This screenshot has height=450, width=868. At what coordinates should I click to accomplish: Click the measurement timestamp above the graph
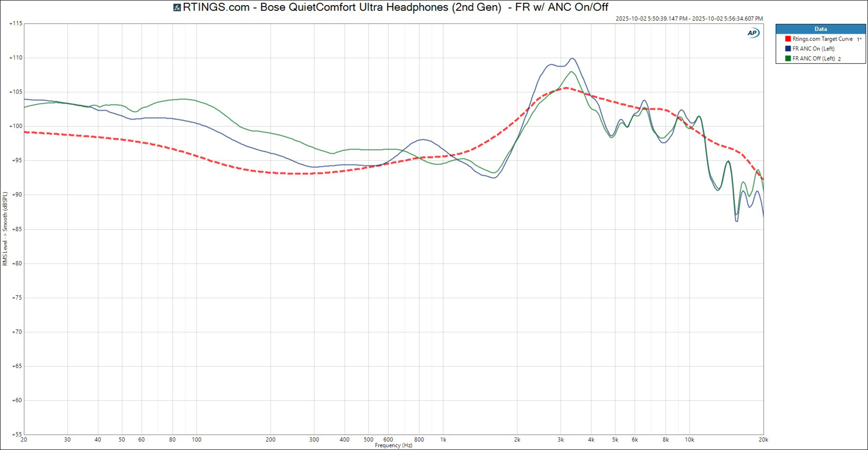689,19
